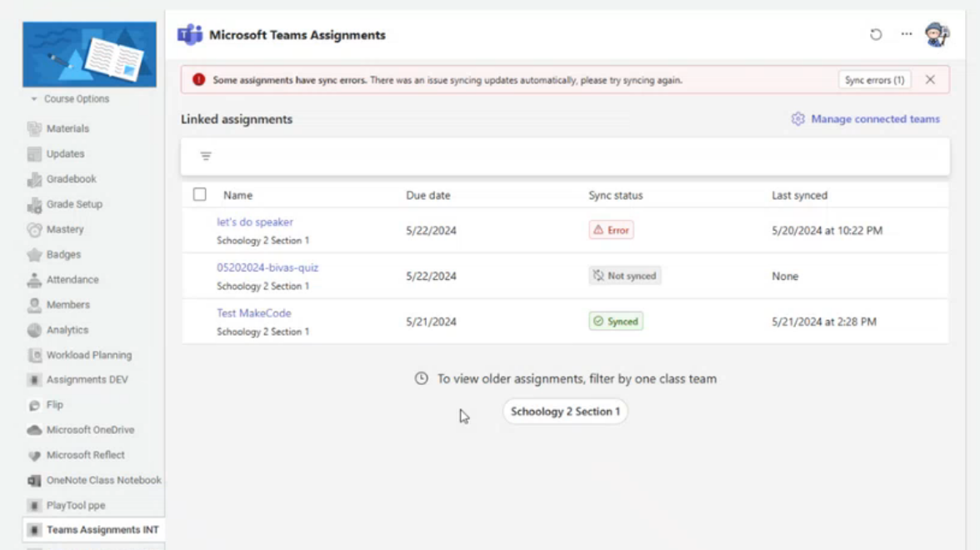980x550 pixels.
Task: Click the red error alert icon
Action: [198, 80]
